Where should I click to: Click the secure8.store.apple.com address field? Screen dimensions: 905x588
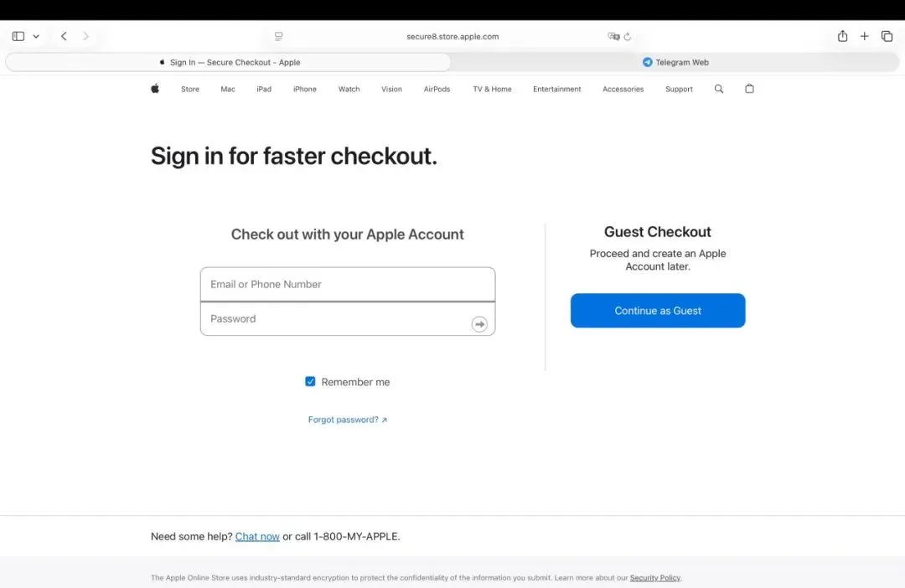click(452, 36)
